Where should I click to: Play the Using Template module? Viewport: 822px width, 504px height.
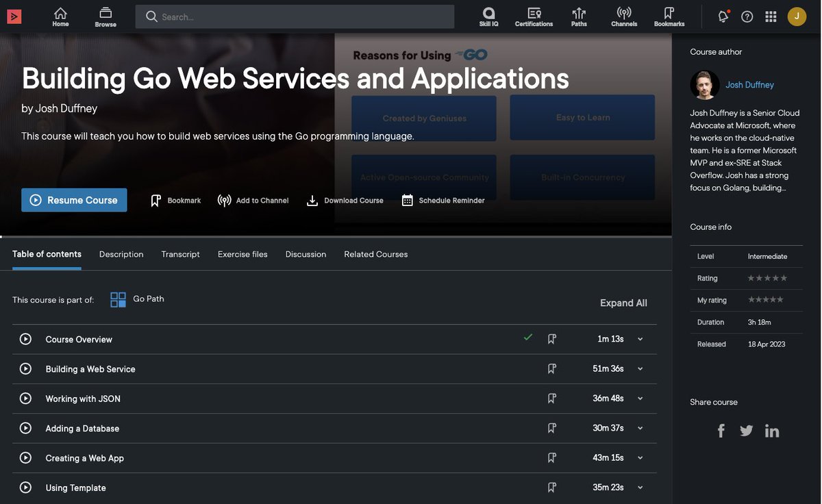pyautogui.click(x=25, y=488)
